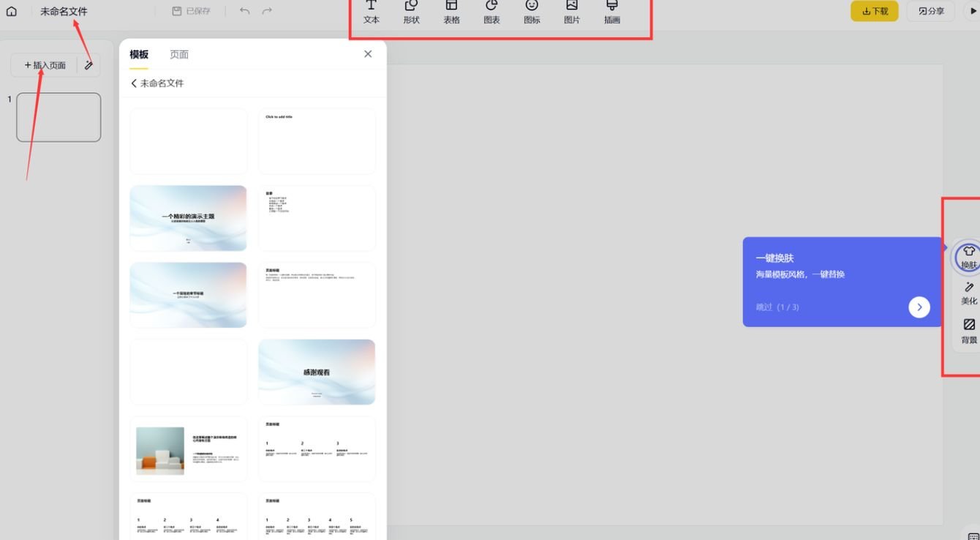Click the yellow 下载 download button

[x=874, y=11]
